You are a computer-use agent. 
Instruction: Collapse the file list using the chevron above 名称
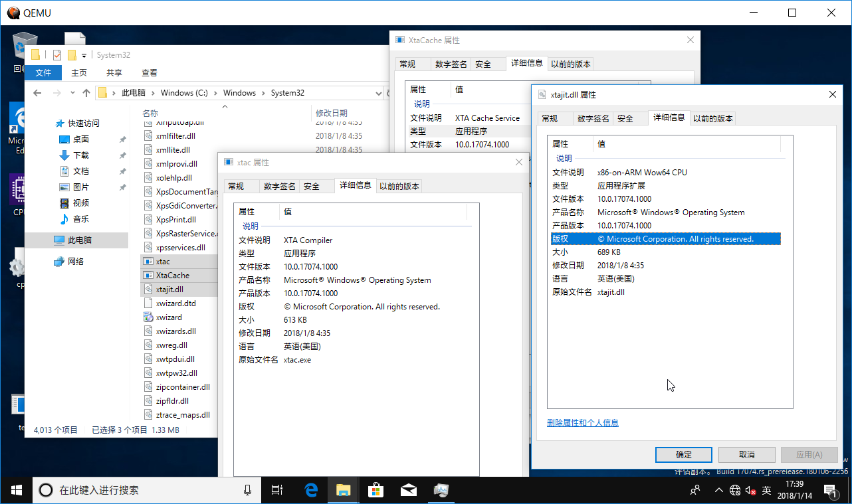tap(224, 106)
